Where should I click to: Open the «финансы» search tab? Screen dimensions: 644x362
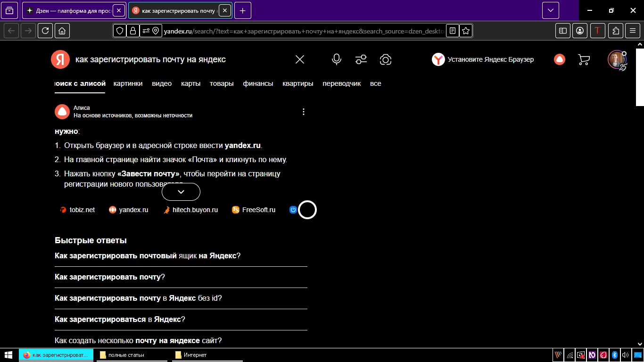pyautogui.click(x=258, y=83)
